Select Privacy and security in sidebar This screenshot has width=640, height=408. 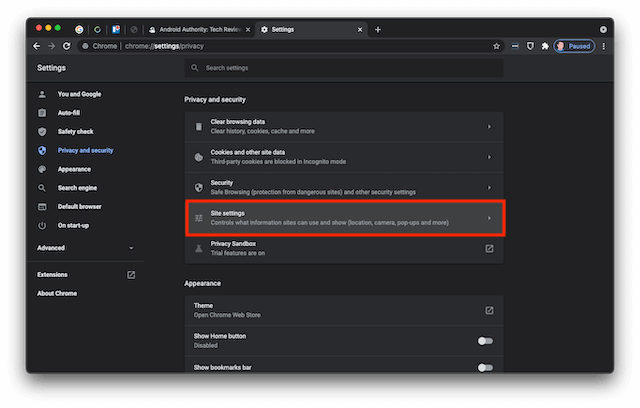(x=85, y=151)
